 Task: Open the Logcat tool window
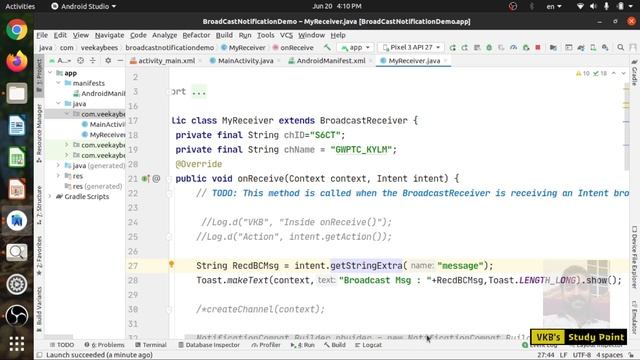coord(369,345)
